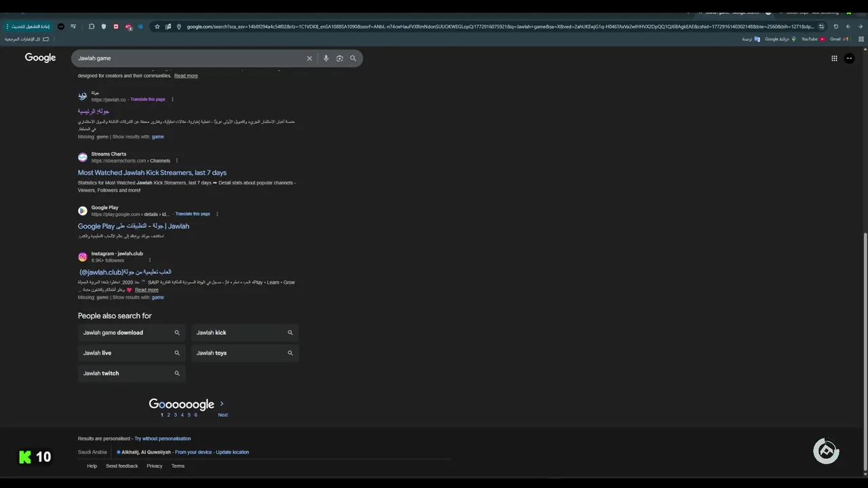Screen dimensions: 868x488
Task: Click the location pin icon in address bar
Action: (179, 26)
